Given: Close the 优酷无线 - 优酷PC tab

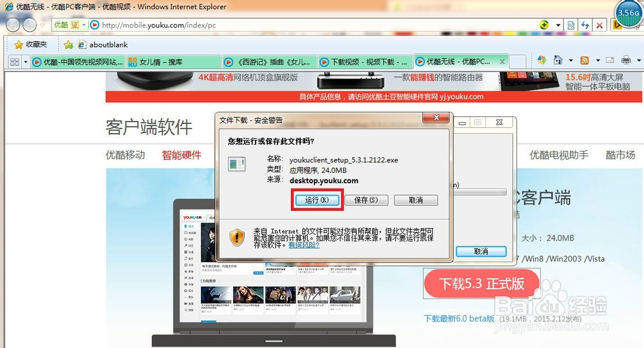Looking at the screenshot, I should tap(502, 62).
